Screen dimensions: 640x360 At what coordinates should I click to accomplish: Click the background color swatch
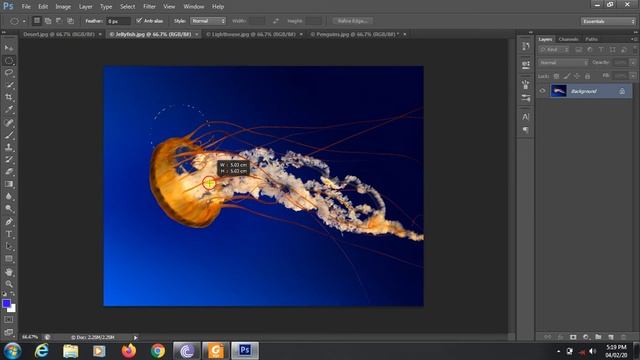pyautogui.click(x=13, y=309)
